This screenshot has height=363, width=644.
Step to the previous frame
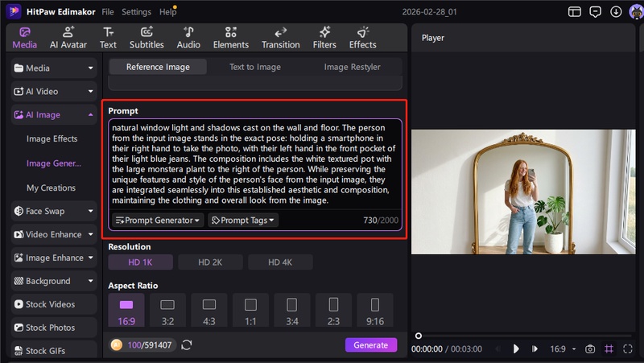(498, 349)
